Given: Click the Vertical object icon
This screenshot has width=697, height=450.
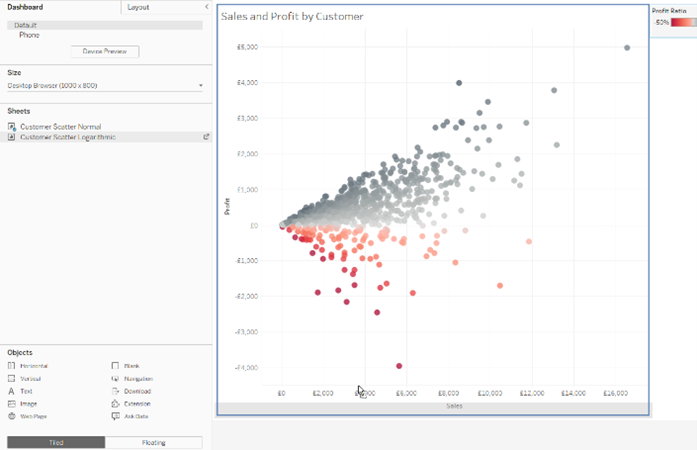Looking at the screenshot, I should point(12,379).
